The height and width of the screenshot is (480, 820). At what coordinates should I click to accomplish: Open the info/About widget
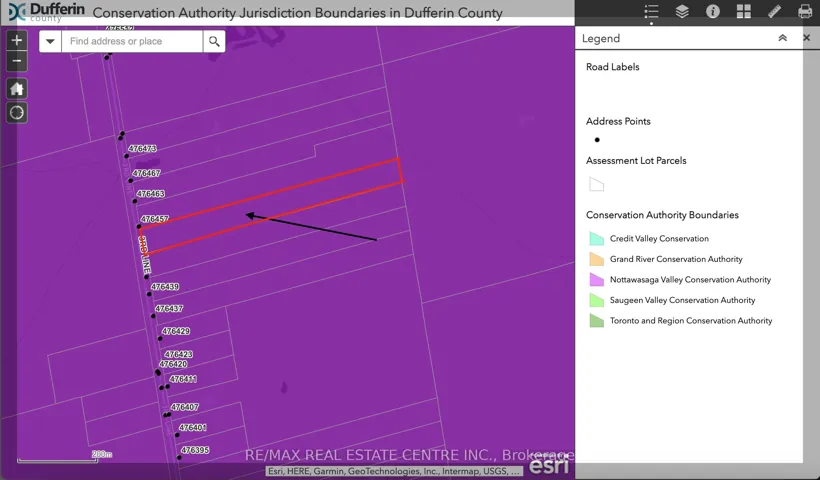coord(713,12)
